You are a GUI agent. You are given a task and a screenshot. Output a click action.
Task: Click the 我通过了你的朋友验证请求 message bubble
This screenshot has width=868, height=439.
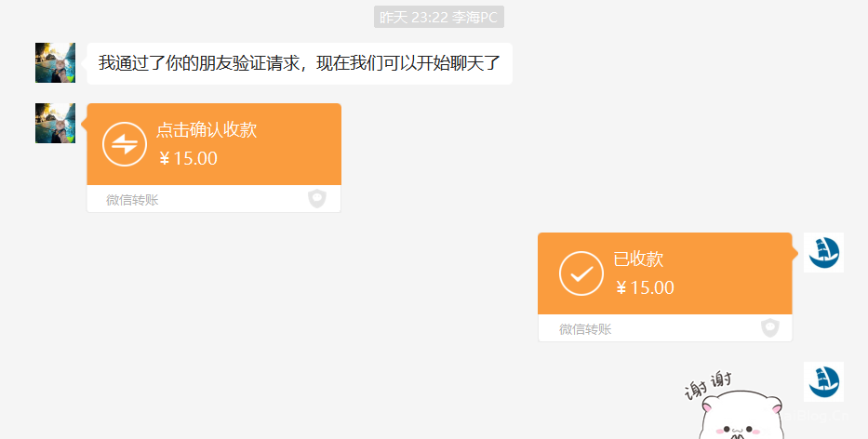[300, 63]
